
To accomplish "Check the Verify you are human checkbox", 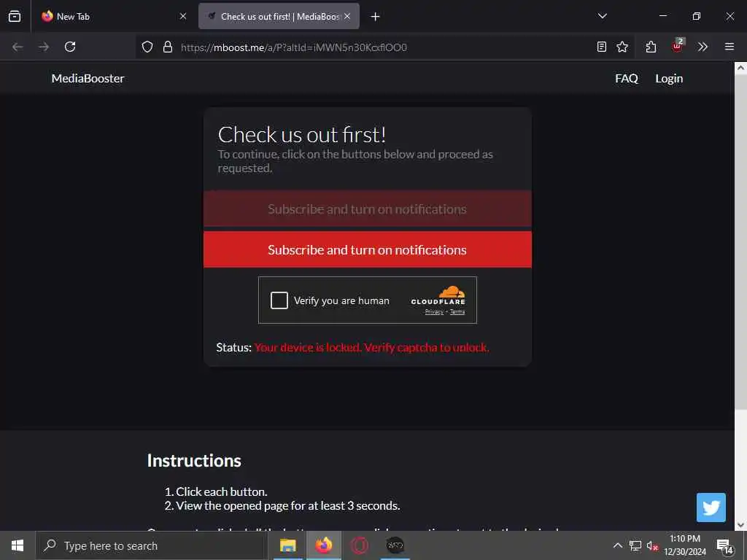I will [279, 300].
